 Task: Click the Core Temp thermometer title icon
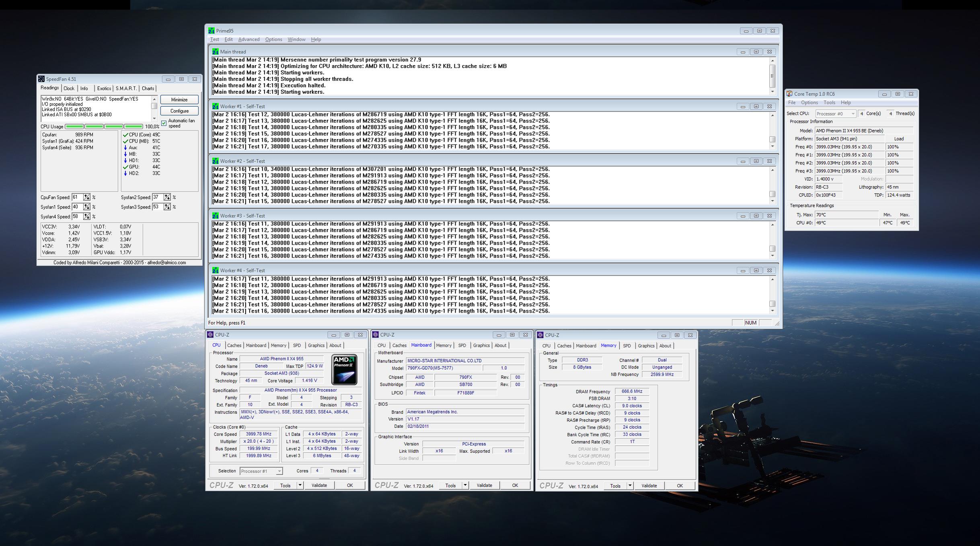pos(789,94)
